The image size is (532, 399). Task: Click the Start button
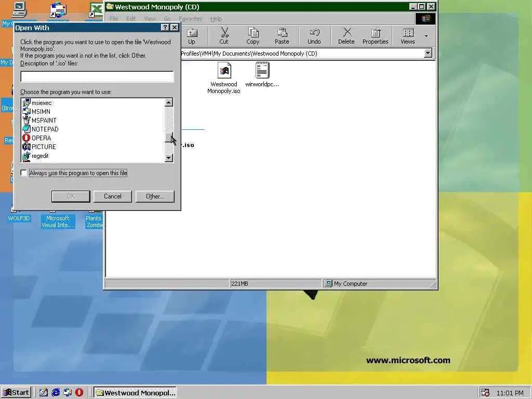pos(16,393)
